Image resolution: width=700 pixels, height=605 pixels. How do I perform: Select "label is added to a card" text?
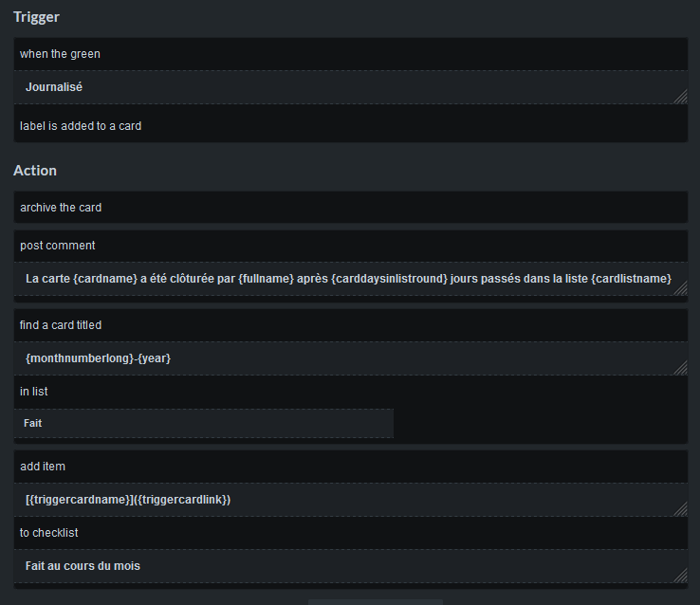[x=81, y=126]
